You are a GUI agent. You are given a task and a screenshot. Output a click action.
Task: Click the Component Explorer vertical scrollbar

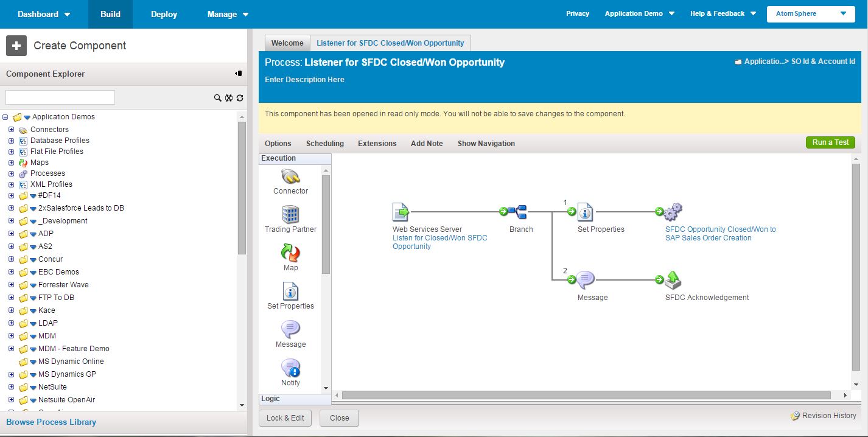click(x=242, y=187)
